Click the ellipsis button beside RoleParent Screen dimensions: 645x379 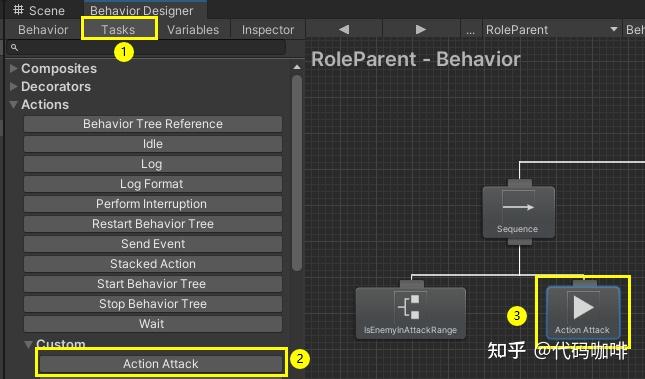(471, 30)
